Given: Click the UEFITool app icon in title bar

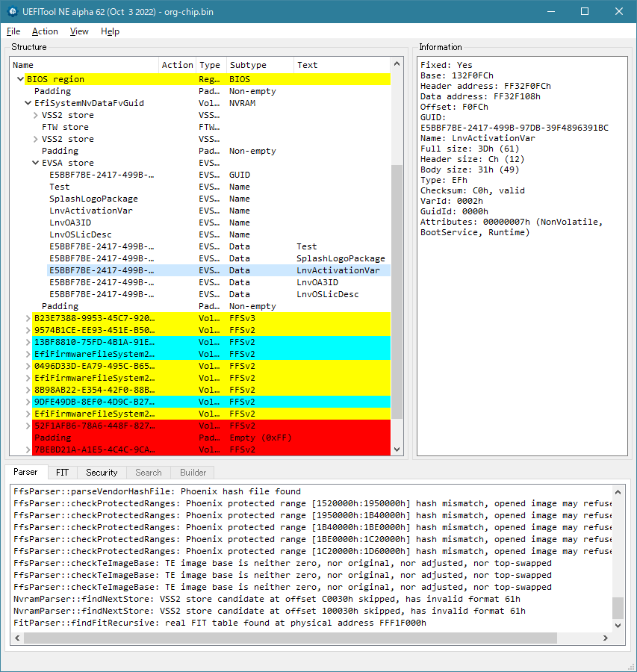Looking at the screenshot, I should pyautogui.click(x=13, y=11).
